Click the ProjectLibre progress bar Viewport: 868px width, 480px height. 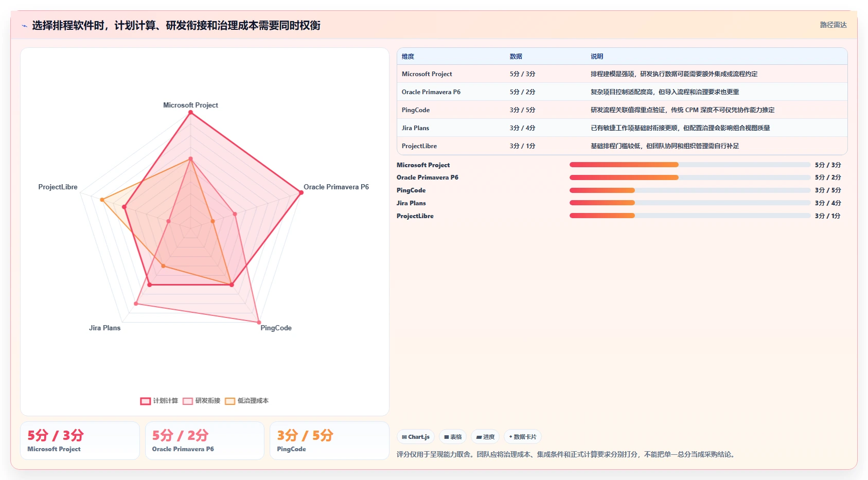(x=690, y=216)
